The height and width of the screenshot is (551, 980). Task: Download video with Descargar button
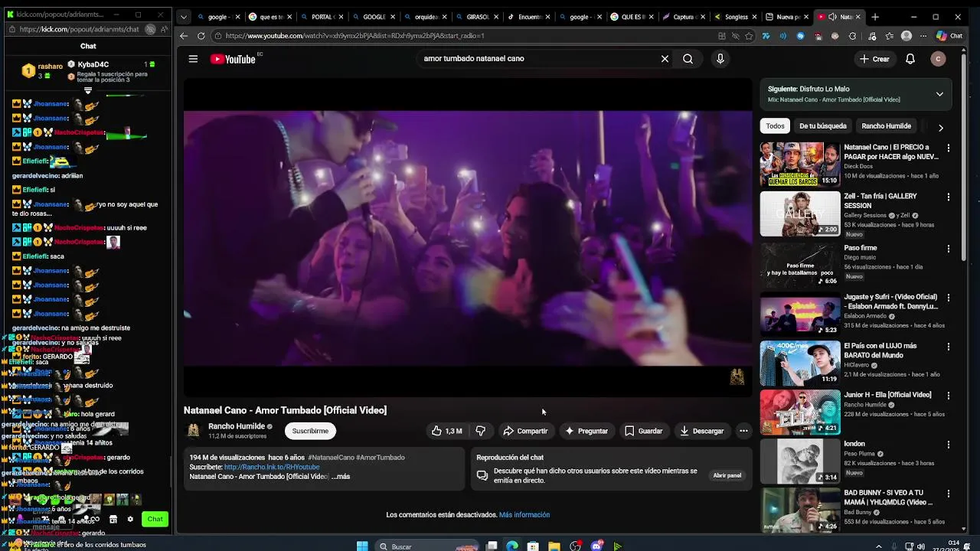coord(701,431)
